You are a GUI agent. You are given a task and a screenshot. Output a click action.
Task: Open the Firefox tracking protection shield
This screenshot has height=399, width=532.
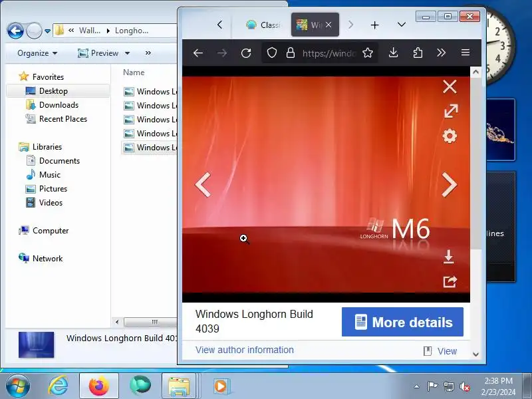coord(272,53)
